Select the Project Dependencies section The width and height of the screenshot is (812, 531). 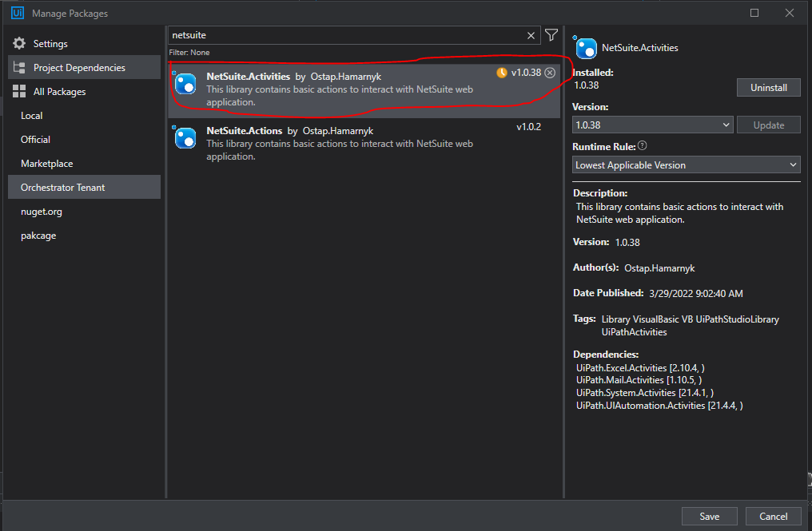pos(85,67)
